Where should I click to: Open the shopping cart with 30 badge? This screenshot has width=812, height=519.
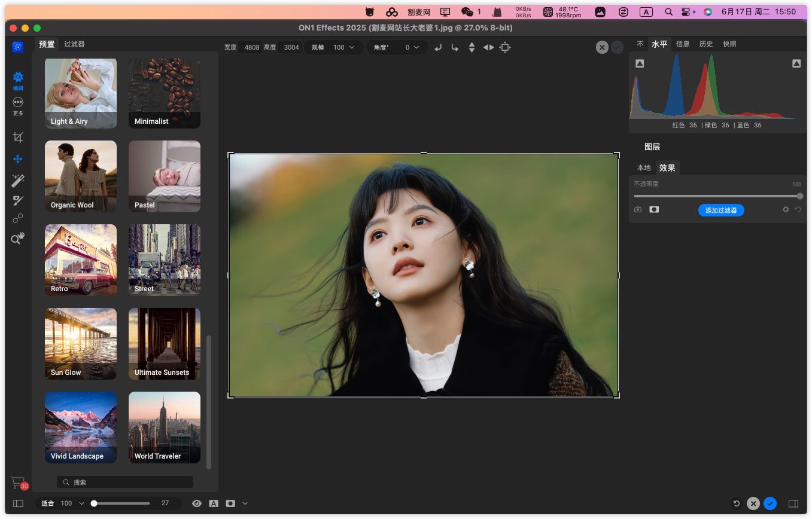[x=19, y=483]
